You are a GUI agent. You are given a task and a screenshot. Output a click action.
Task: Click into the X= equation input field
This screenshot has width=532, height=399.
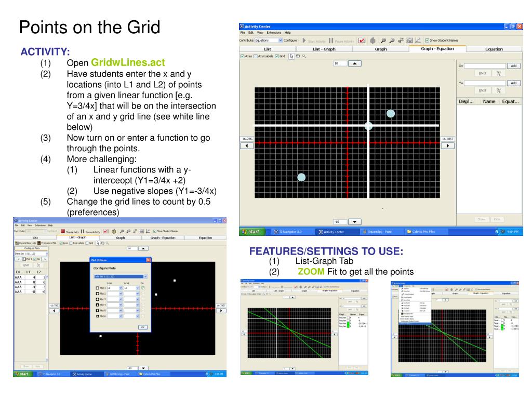pos(485,66)
